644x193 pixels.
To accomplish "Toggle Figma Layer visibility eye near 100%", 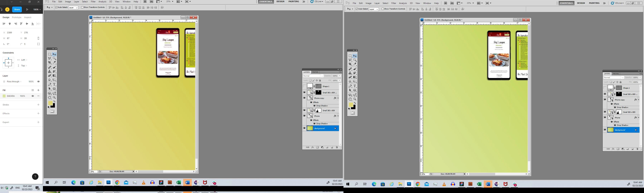I will (x=38, y=81).
